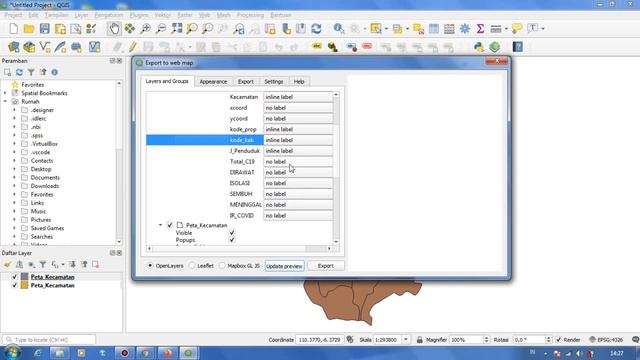The height and width of the screenshot is (360, 640).
Task: Open project with the folder icon
Action: click(29, 29)
